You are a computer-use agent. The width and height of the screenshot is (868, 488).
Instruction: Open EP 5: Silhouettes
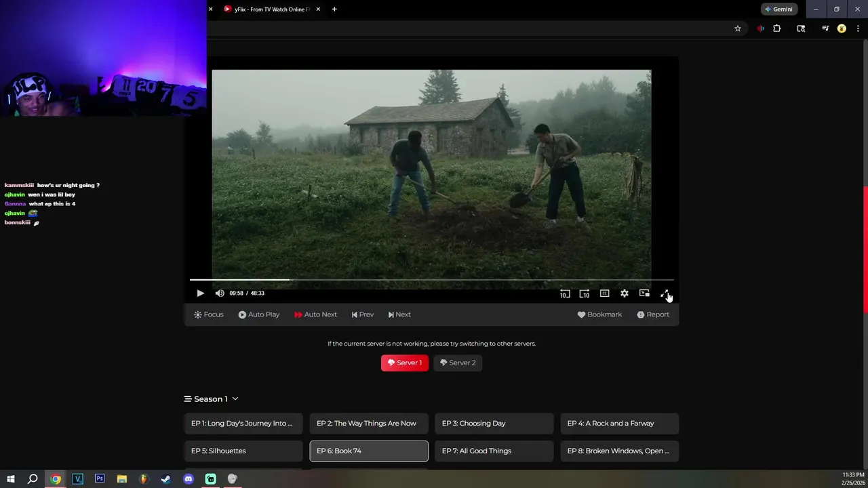coord(243,451)
